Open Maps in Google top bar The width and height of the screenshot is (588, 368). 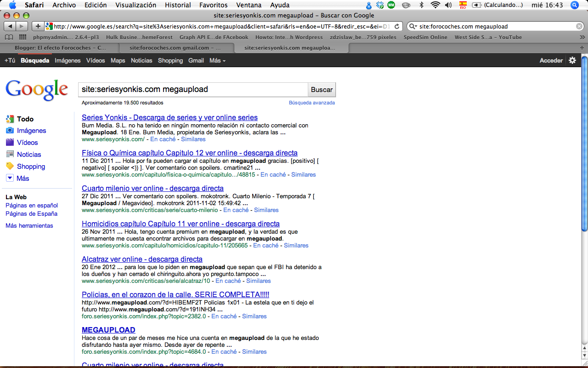(118, 61)
